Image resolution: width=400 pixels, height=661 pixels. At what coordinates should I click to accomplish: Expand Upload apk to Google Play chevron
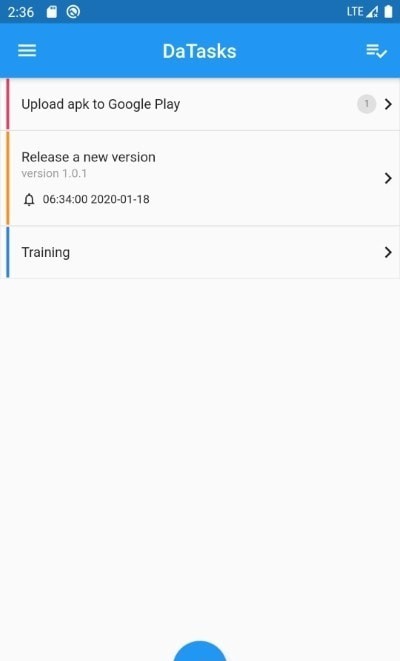tap(388, 104)
